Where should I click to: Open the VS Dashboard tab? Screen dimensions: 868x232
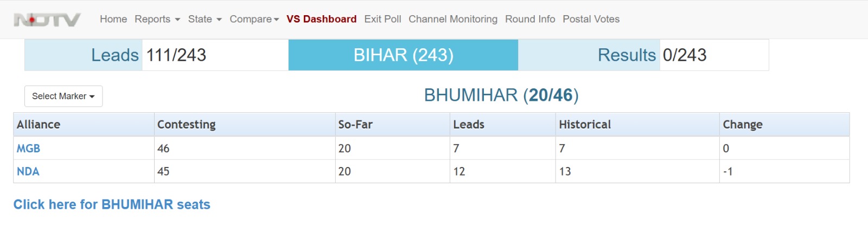coord(321,19)
